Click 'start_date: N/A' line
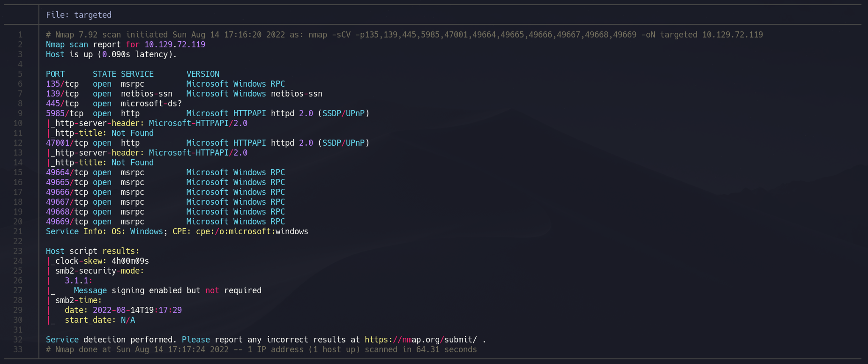 [100, 320]
